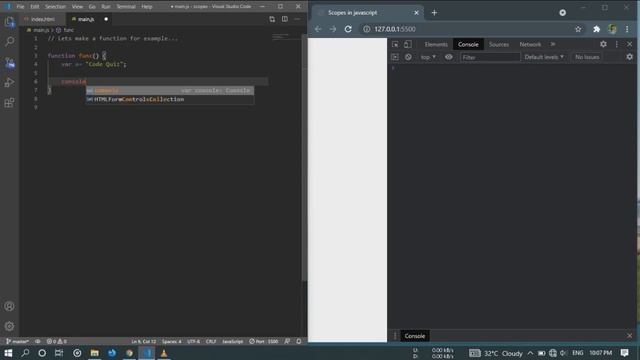Change the JavaScript language mode
The image size is (640, 360).
pyautogui.click(x=232, y=341)
